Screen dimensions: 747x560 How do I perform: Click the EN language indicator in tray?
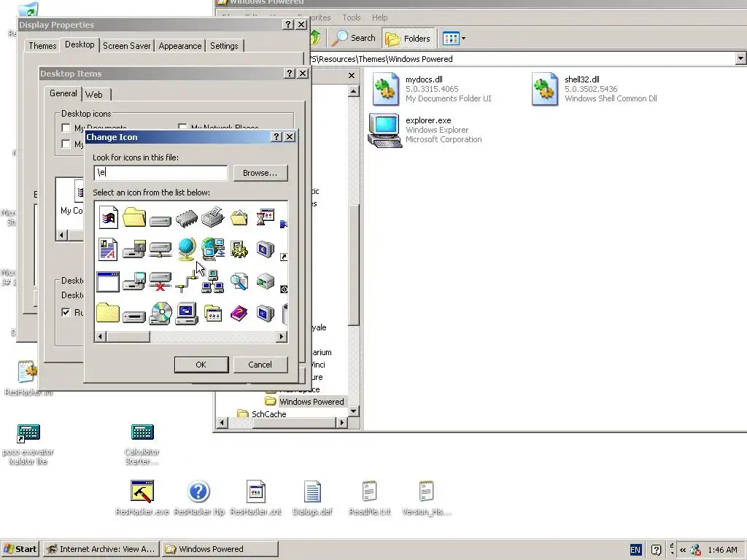pos(635,550)
